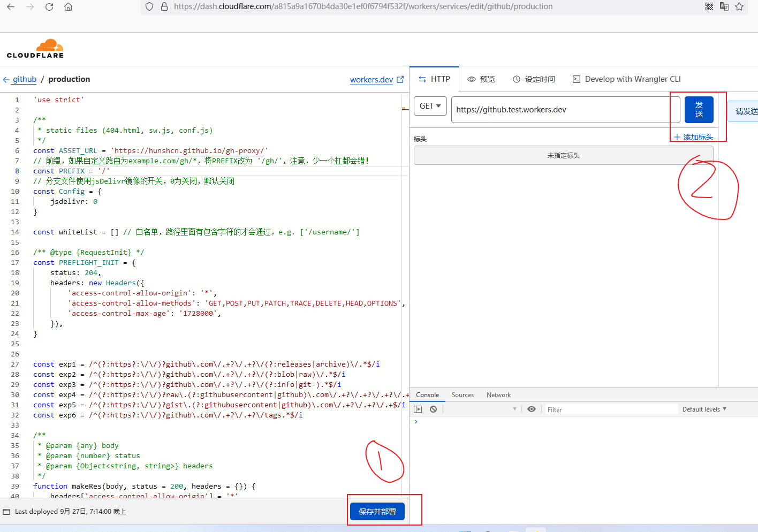Click 添加标头 add header link
This screenshot has width=758, height=532.
693,137
